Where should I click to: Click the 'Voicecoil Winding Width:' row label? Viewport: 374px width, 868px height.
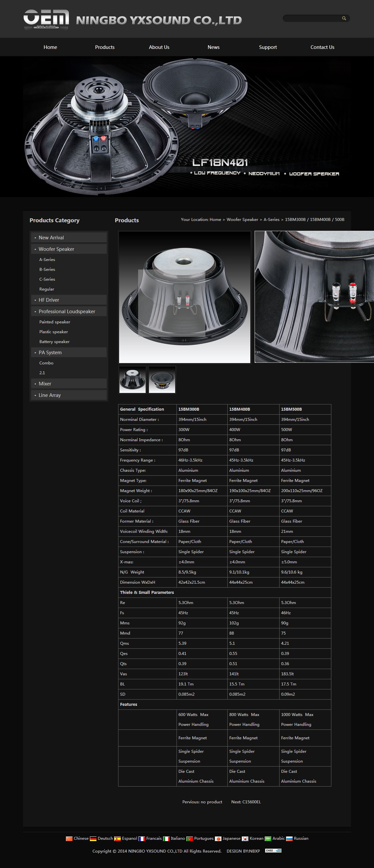[x=144, y=532]
